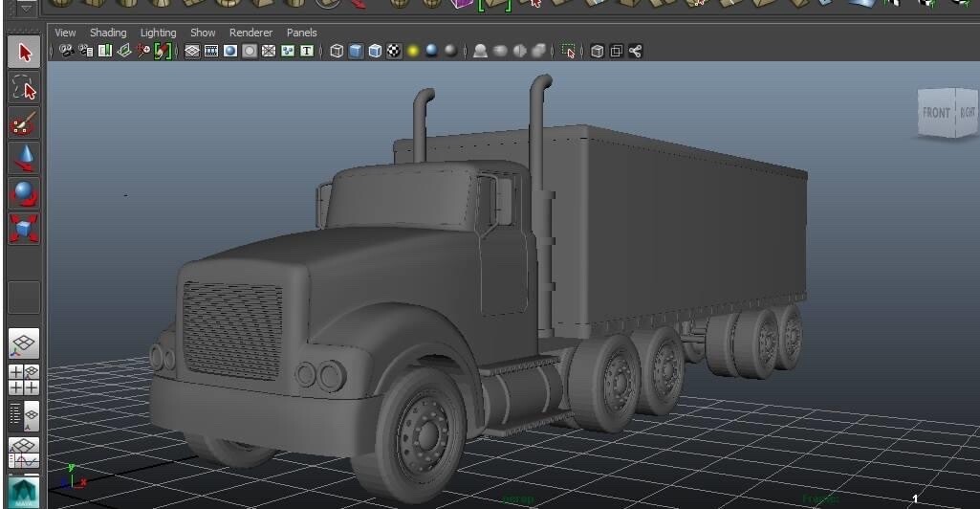Toggle the viewport grid display
980x509 pixels.
click(192, 52)
